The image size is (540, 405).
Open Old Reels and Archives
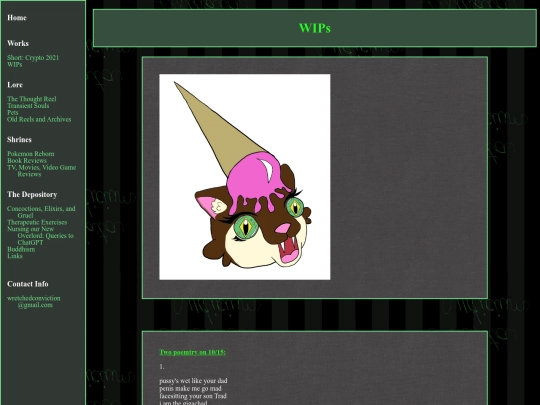point(39,119)
